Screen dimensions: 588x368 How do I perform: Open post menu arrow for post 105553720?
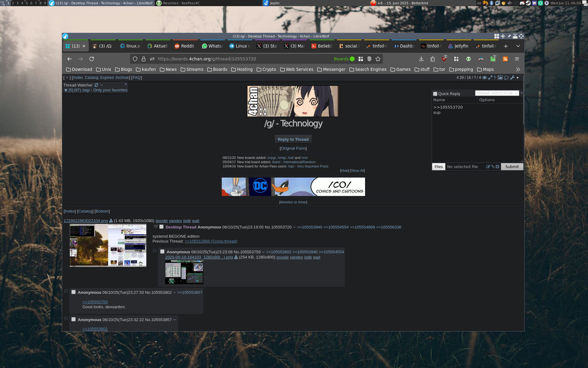tap(294, 227)
